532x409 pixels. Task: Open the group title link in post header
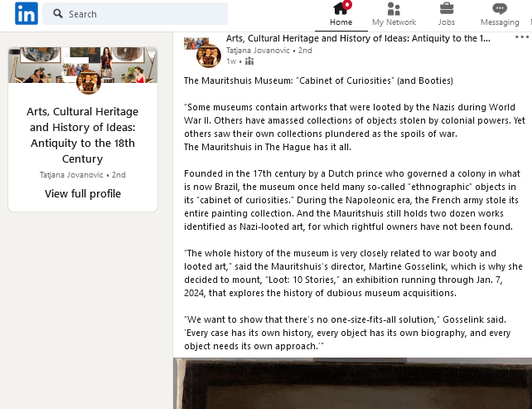(358, 38)
